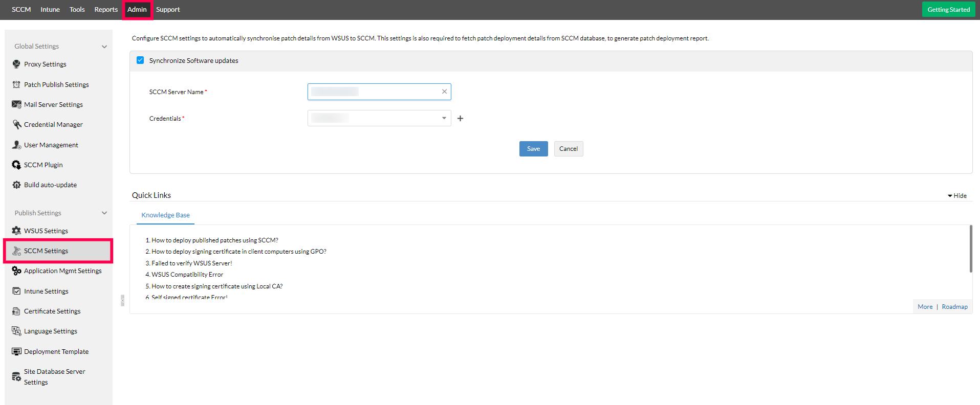Open the Support menu
This screenshot has width=980, height=405.
click(x=168, y=9)
